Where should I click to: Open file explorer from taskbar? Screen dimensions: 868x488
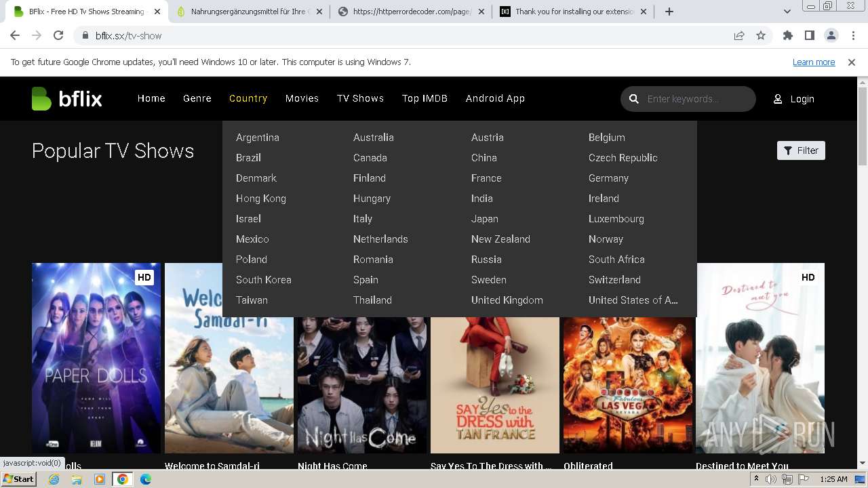(x=77, y=479)
